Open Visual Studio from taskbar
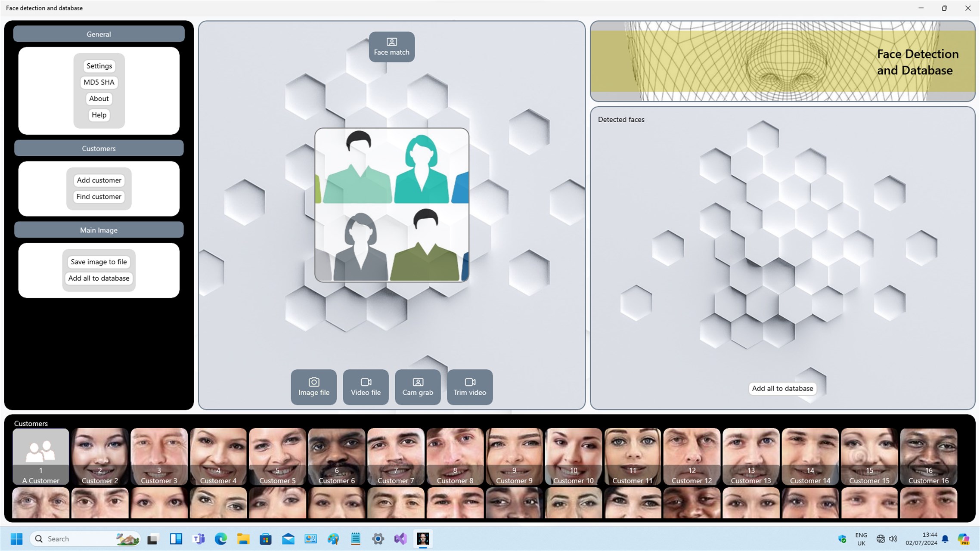 [x=400, y=539]
